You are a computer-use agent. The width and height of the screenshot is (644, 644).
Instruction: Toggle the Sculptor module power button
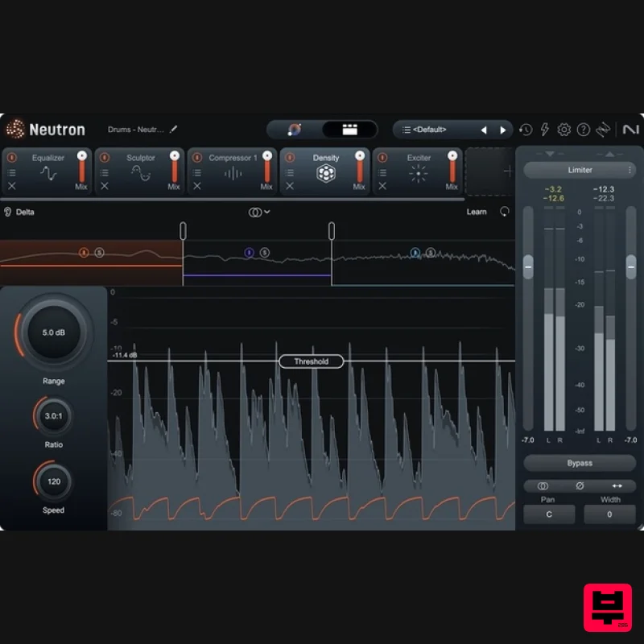(x=105, y=157)
